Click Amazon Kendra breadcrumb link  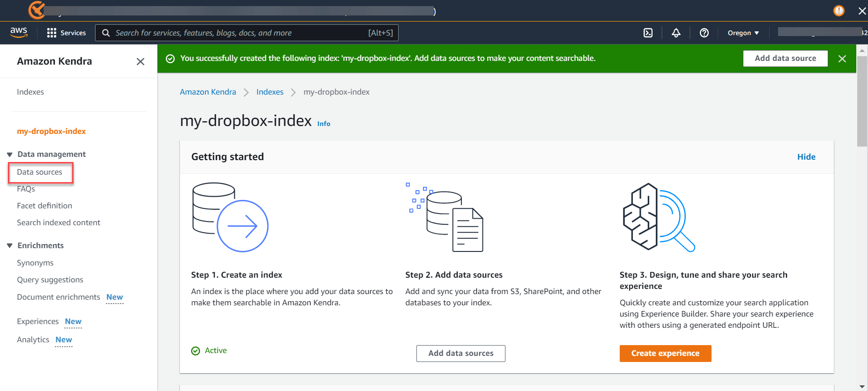click(x=208, y=92)
